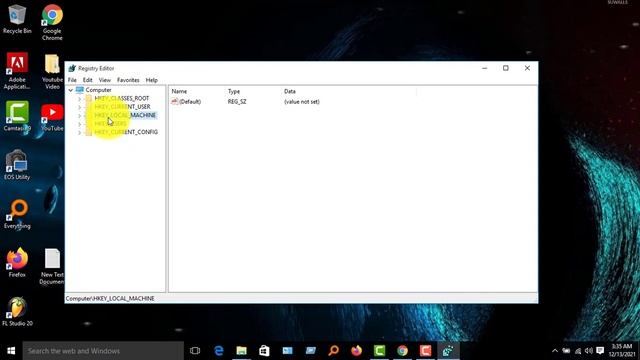Open Camtasia green icon on taskbar
Screen dimensions: 640x360
pos(379,351)
